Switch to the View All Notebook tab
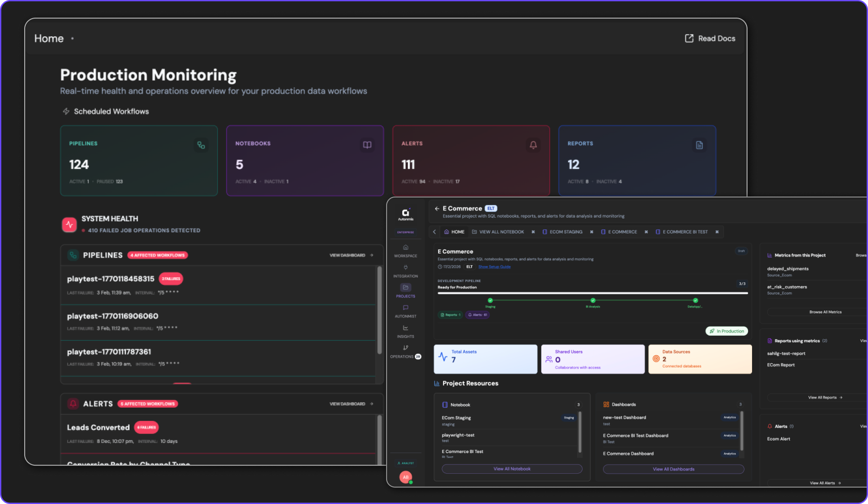This screenshot has width=868, height=504. [498, 232]
